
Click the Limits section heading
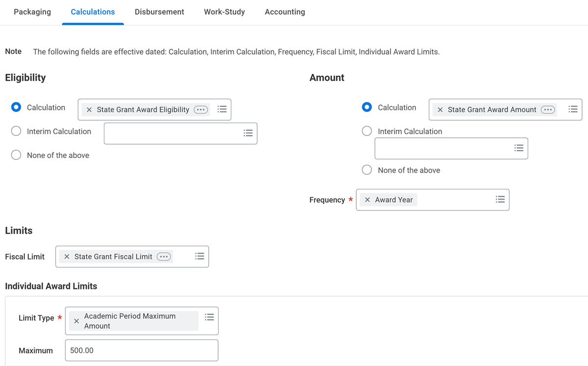click(19, 231)
